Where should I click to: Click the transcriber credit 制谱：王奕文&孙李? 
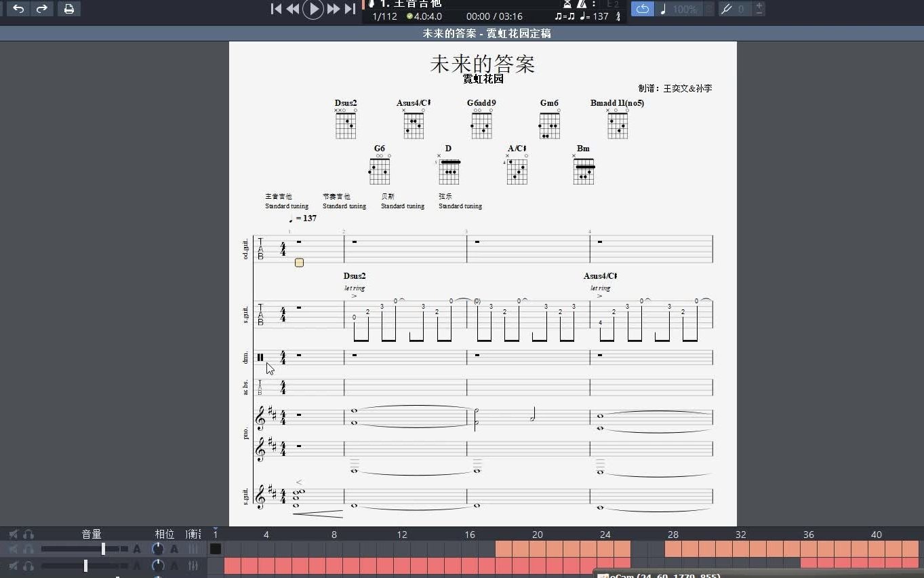point(675,89)
